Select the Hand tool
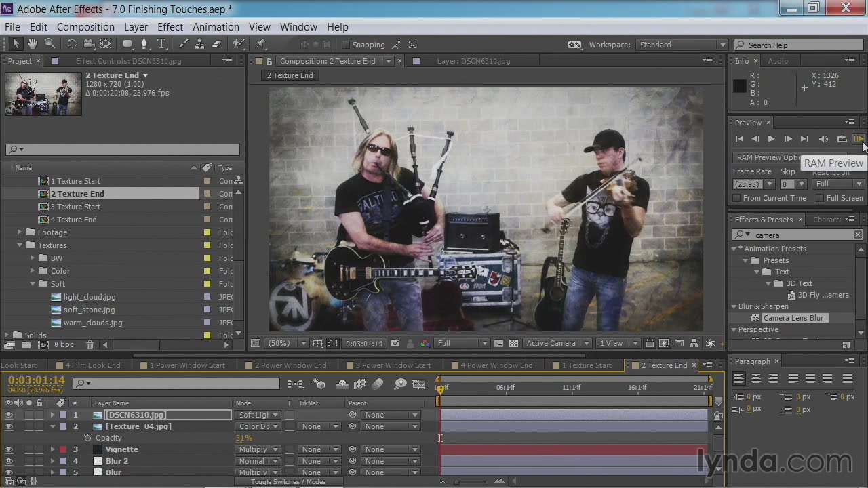 (33, 44)
